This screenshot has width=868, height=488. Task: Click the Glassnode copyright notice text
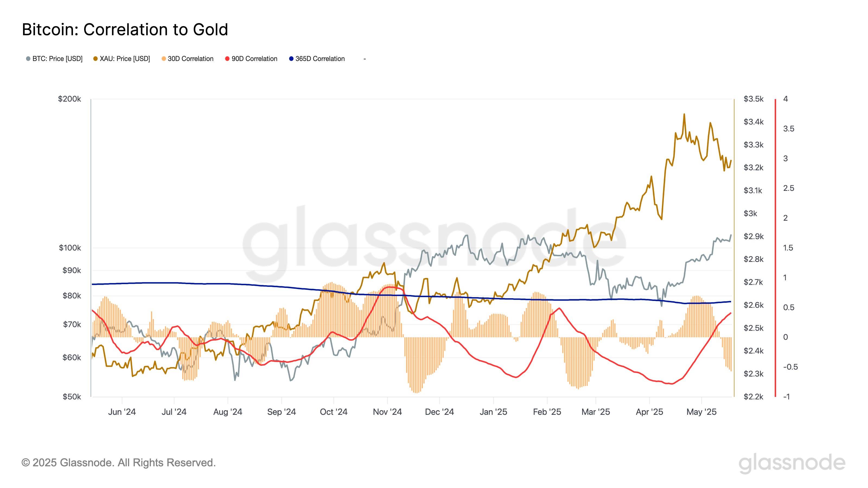[x=119, y=463]
